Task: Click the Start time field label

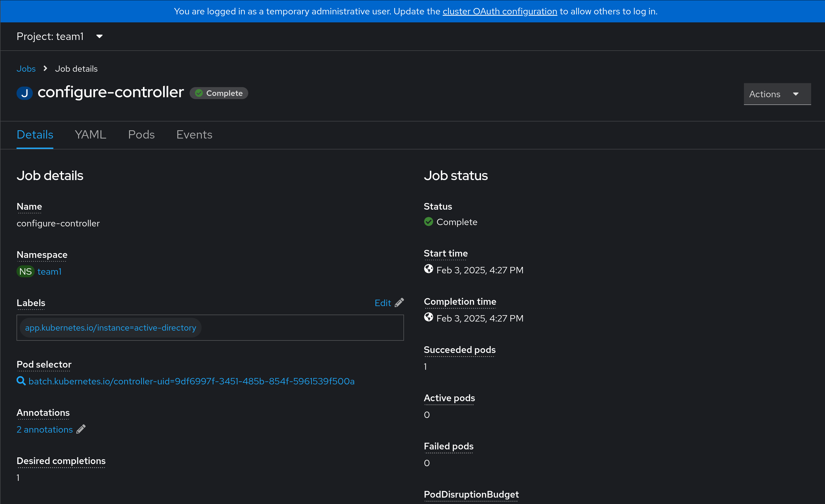Action: click(446, 253)
